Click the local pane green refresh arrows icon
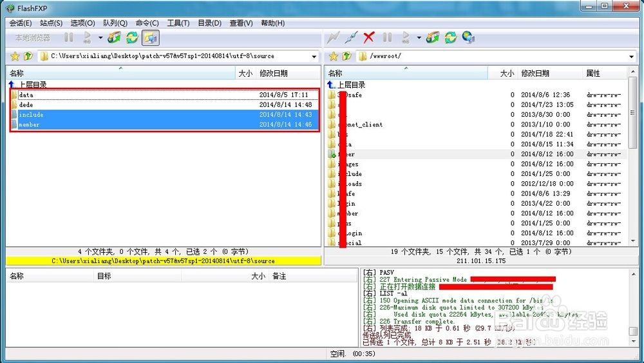The width and height of the screenshot is (644, 363). [x=132, y=38]
